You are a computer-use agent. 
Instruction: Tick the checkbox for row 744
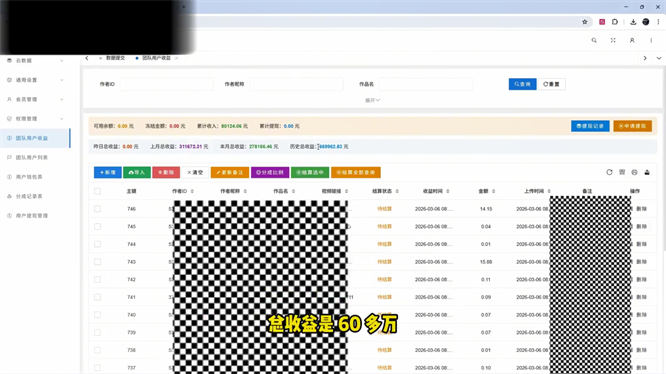click(x=98, y=244)
